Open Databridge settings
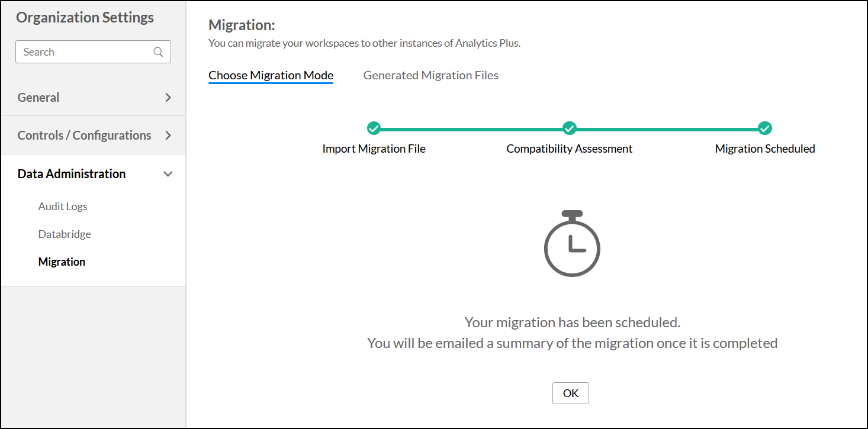 point(64,234)
